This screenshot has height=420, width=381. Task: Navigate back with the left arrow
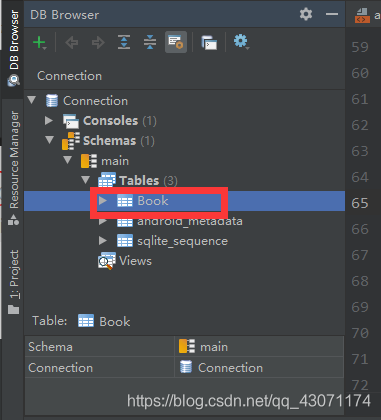click(72, 43)
